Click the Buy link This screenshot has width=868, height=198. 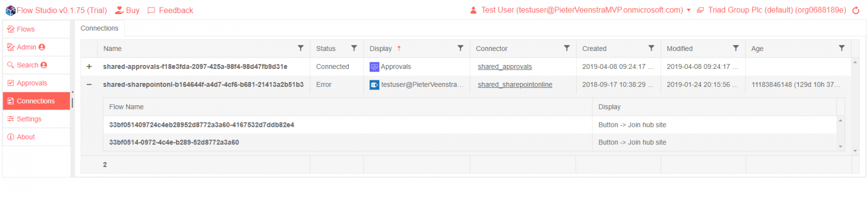tap(132, 10)
